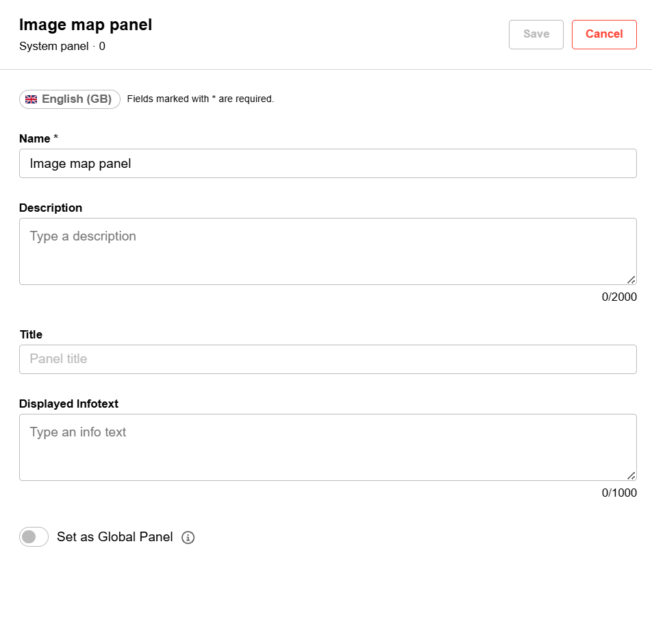Click the 'Image map panel' page heading
Image resolution: width=652 pixels, height=644 pixels.
click(86, 25)
